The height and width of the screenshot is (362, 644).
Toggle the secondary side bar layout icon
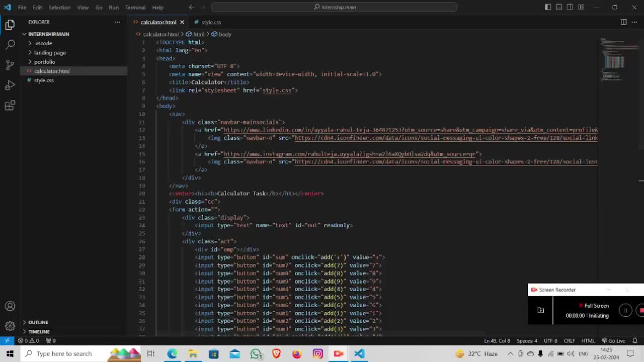point(570,7)
